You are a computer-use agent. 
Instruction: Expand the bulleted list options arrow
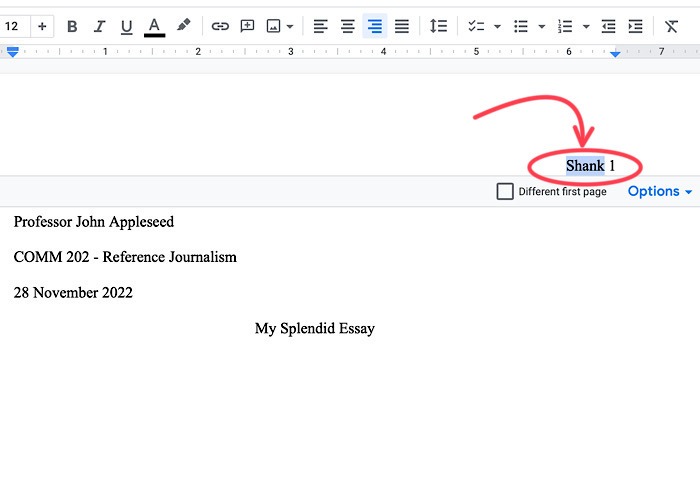point(542,26)
